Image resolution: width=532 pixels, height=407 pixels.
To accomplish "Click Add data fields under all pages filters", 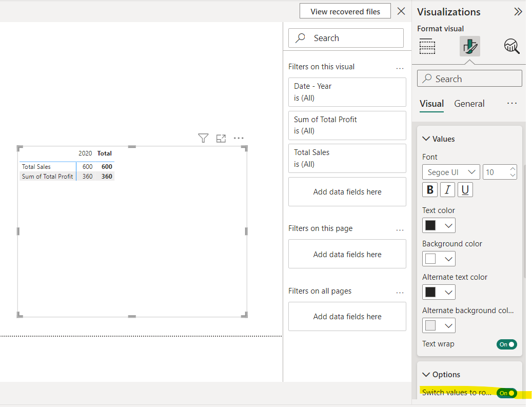I will pos(347,316).
